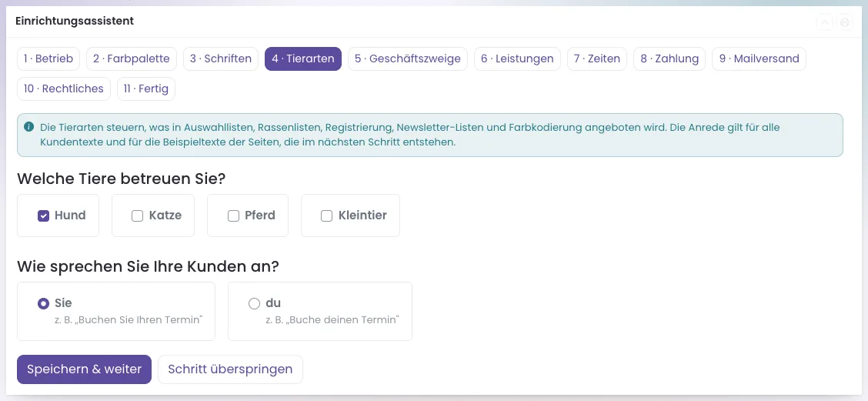The height and width of the screenshot is (401, 868).
Task: Click the Einrichtungsassistent panel title
Action: [75, 22]
